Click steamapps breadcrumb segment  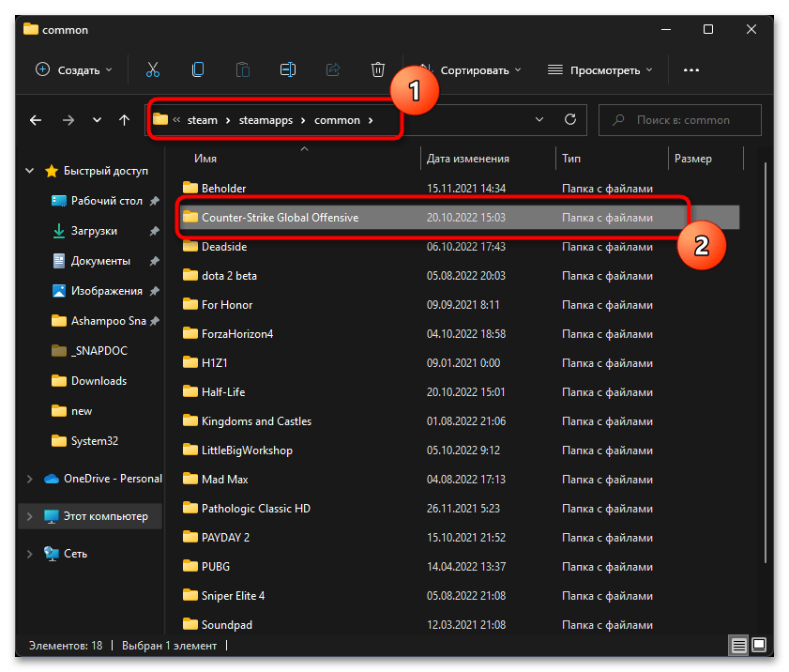coord(266,120)
